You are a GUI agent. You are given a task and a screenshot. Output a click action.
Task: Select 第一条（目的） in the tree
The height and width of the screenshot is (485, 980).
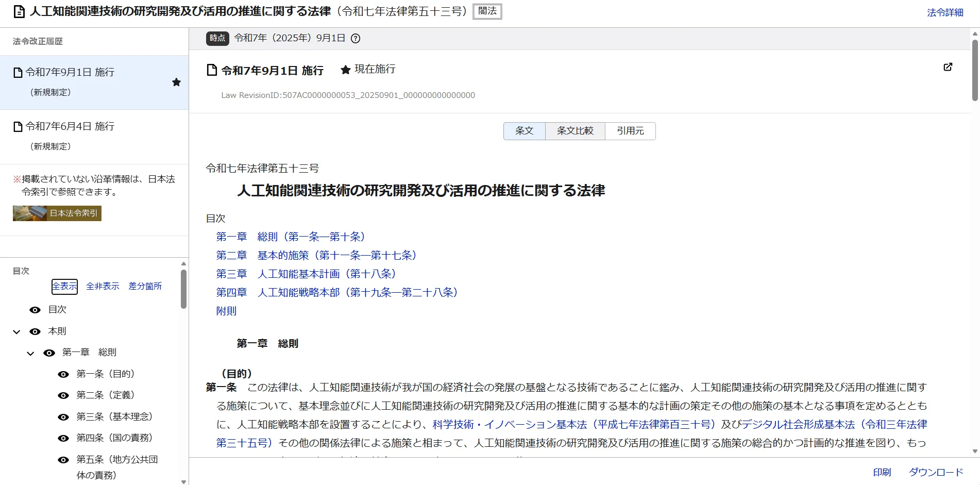(106, 374)
